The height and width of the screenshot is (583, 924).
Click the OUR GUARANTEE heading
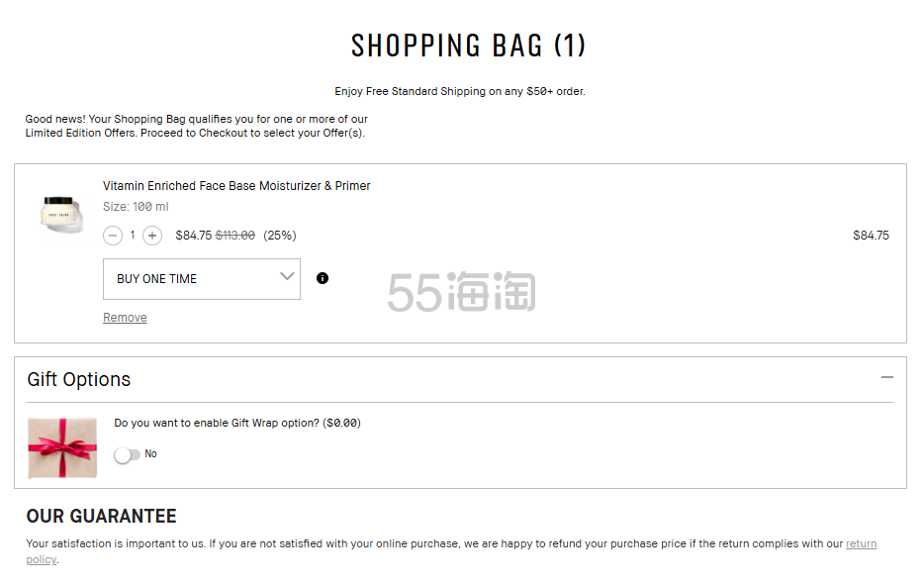click(x=101, y=517)
